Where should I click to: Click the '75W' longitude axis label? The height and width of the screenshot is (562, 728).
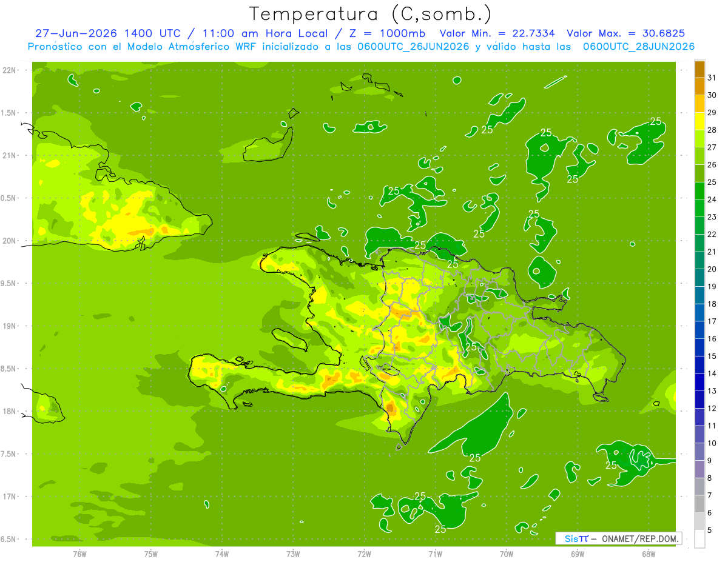(x=151, y=554)
